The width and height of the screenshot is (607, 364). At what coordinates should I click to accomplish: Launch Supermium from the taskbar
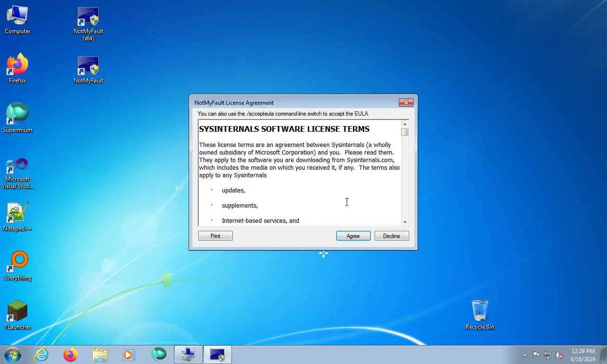pos(158,355)
